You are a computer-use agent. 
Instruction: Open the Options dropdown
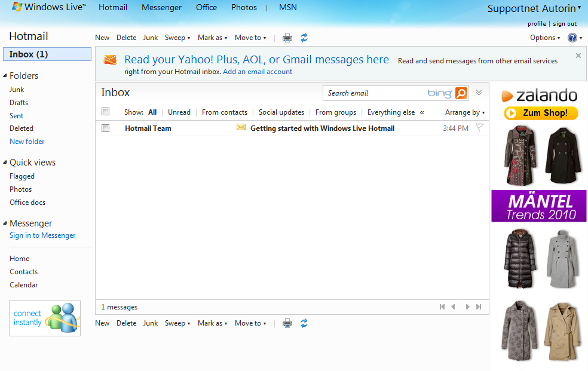[x=544, y=37]
